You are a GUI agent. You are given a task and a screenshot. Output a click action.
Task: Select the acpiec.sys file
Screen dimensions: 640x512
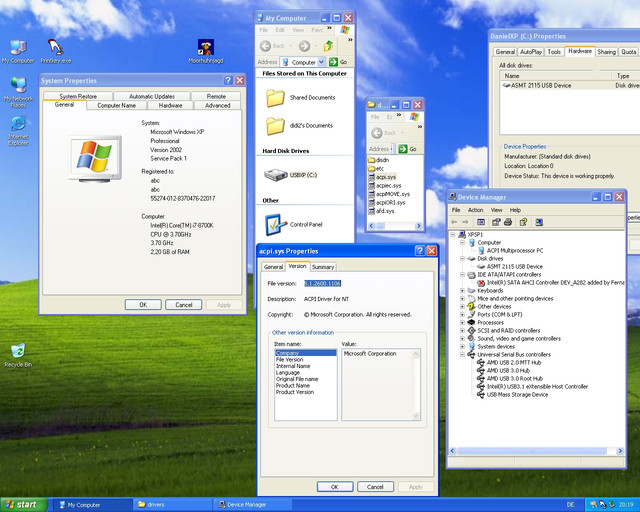pos(385,185)
